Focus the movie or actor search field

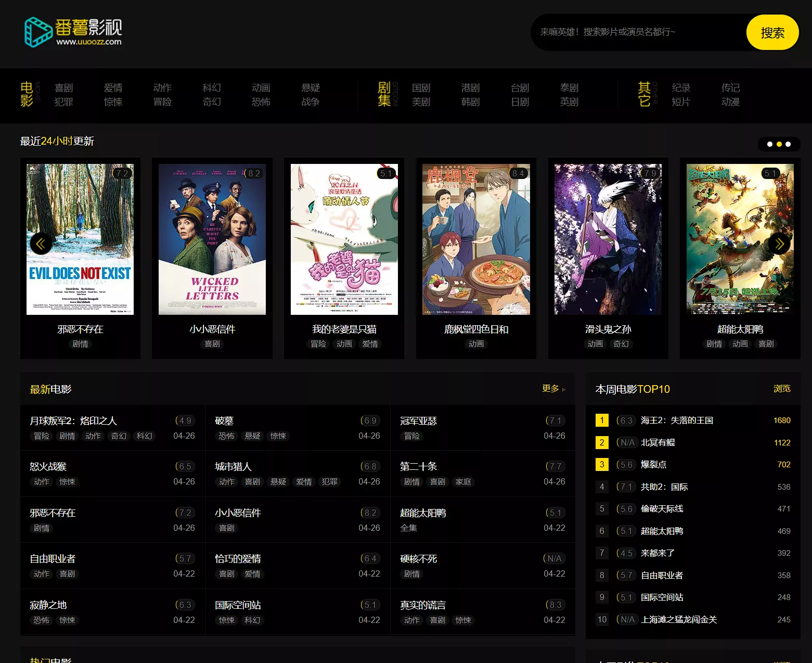(x=637, y=32)
